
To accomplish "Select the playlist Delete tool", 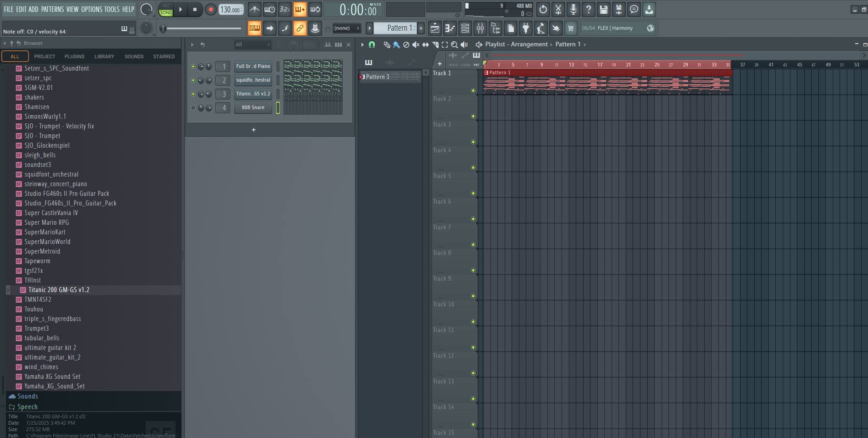I will [406, 44].
